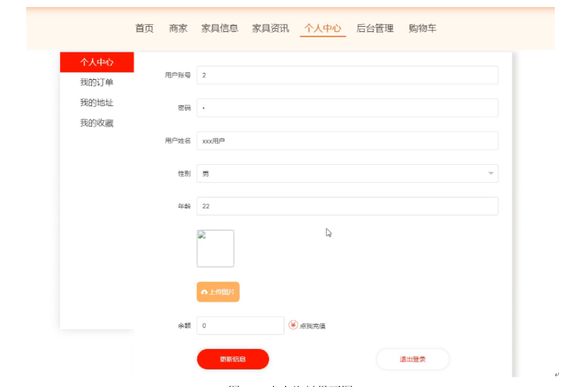Switch to the 家具资讯 tab

click(x=270, y=28)
